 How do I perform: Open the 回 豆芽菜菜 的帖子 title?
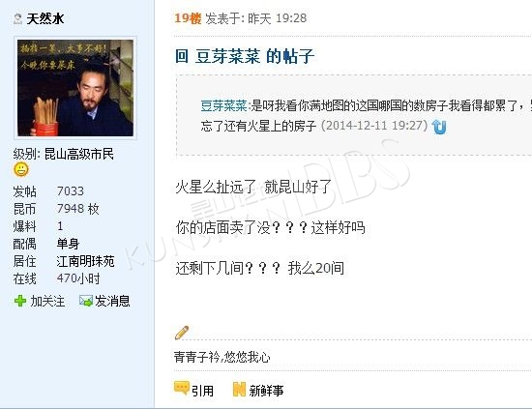click(x=245, y=56)
